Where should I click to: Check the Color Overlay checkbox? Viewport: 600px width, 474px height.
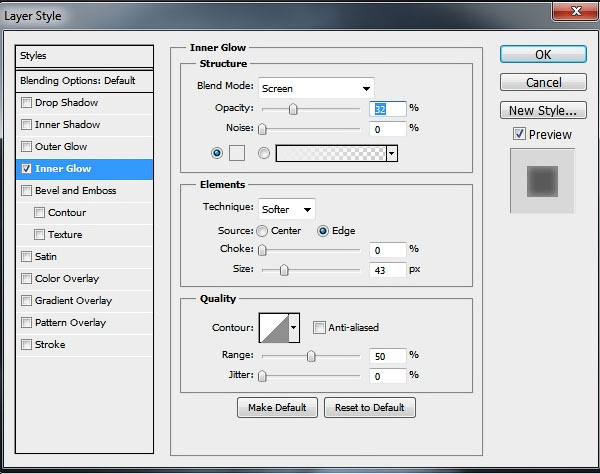coord(26,279)
